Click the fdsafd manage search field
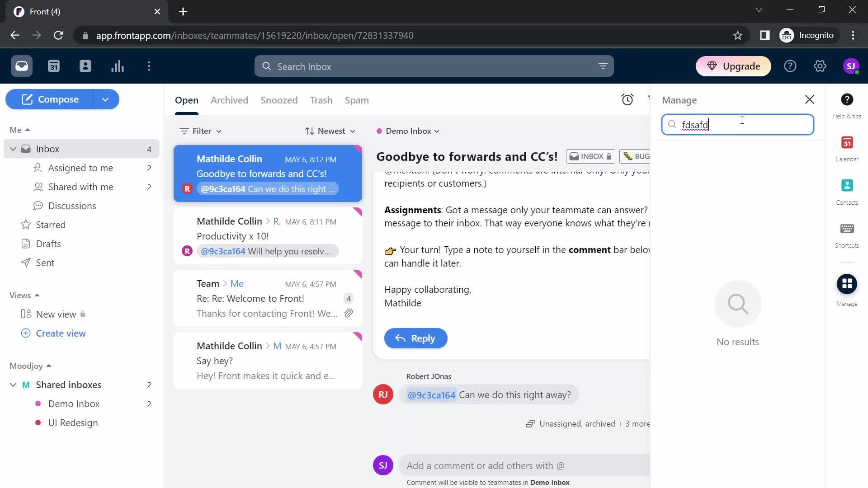 [x=739, y=125]
